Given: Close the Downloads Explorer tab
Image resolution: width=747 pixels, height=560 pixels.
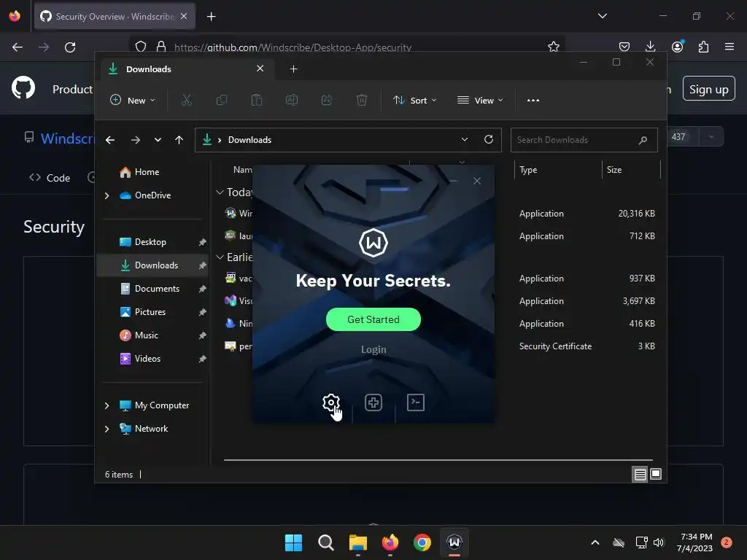Looking at the screenshot, I should pos(260,69).
